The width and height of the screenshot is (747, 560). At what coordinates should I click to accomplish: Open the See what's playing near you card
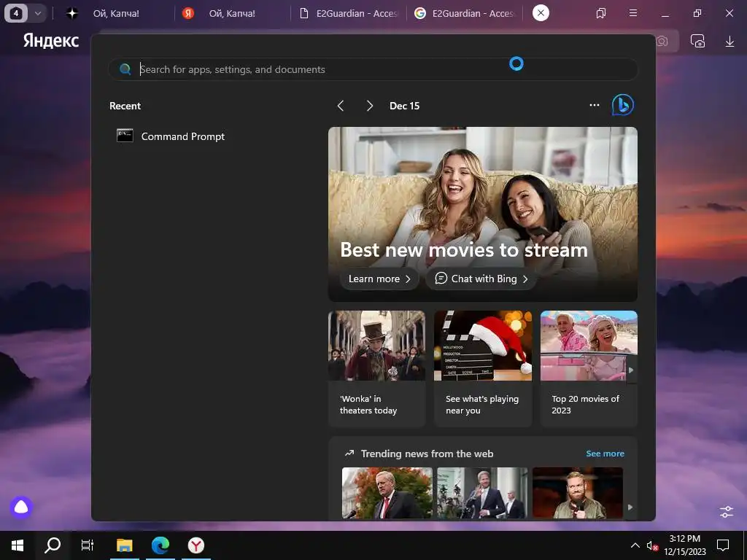[483, 368]
